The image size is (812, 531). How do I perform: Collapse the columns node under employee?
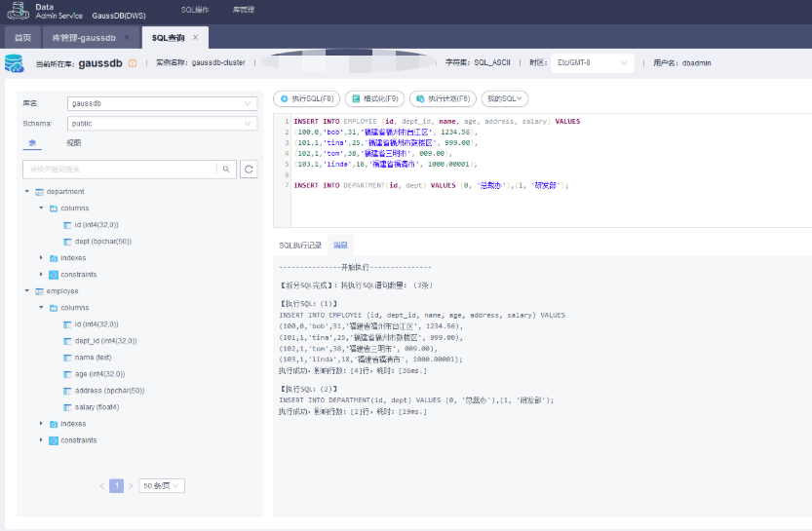point(41,308)
